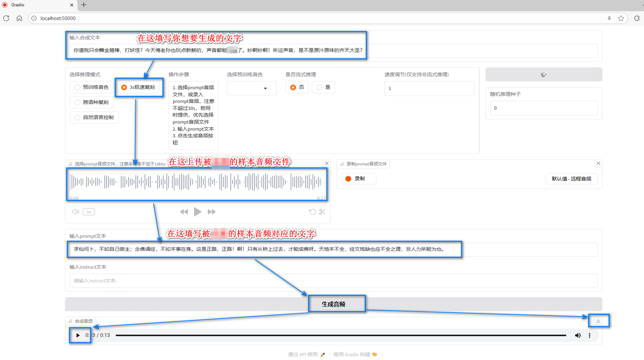Image resolution: width=644 pixels, height=360 pixels.
Task: Click the dice icon to randomize seed
Action: tap(544, 74)
